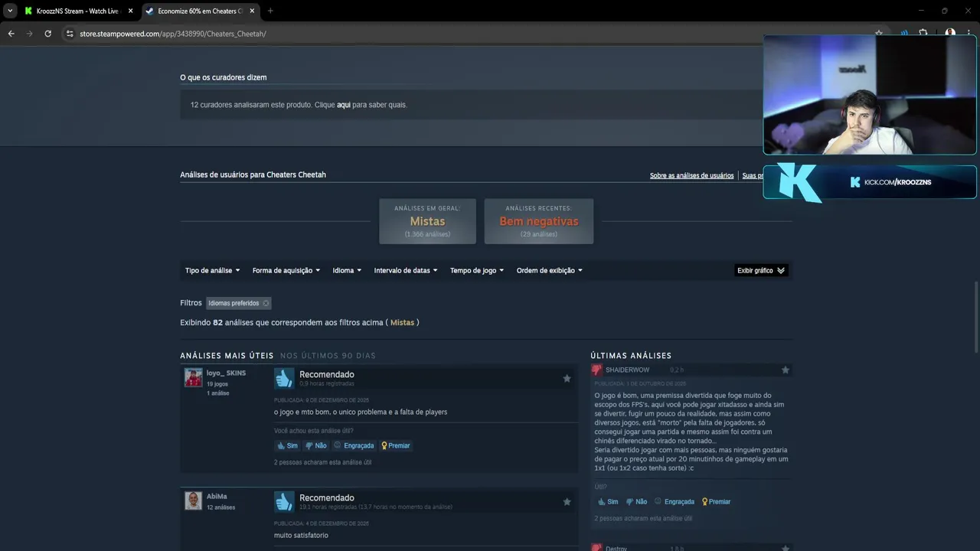Open 'Sobre as análises de usuários' link

691,175
